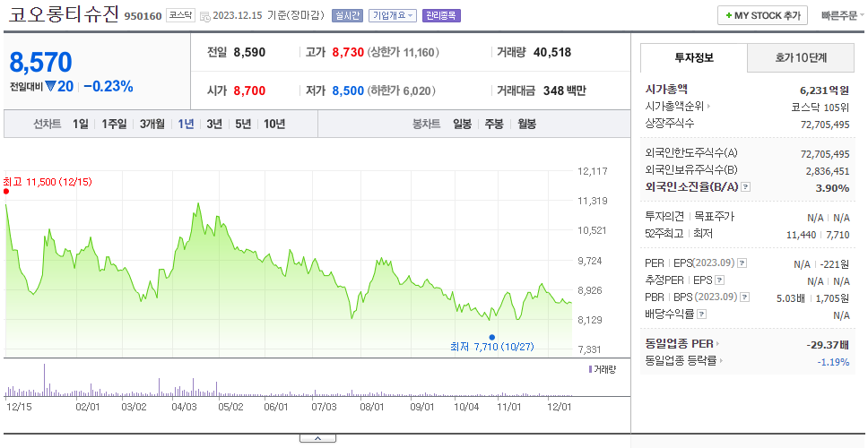Click the red 최고 11,500 marker dot
Viewport: 868px width, 448px height.
[x=6, y=192]
